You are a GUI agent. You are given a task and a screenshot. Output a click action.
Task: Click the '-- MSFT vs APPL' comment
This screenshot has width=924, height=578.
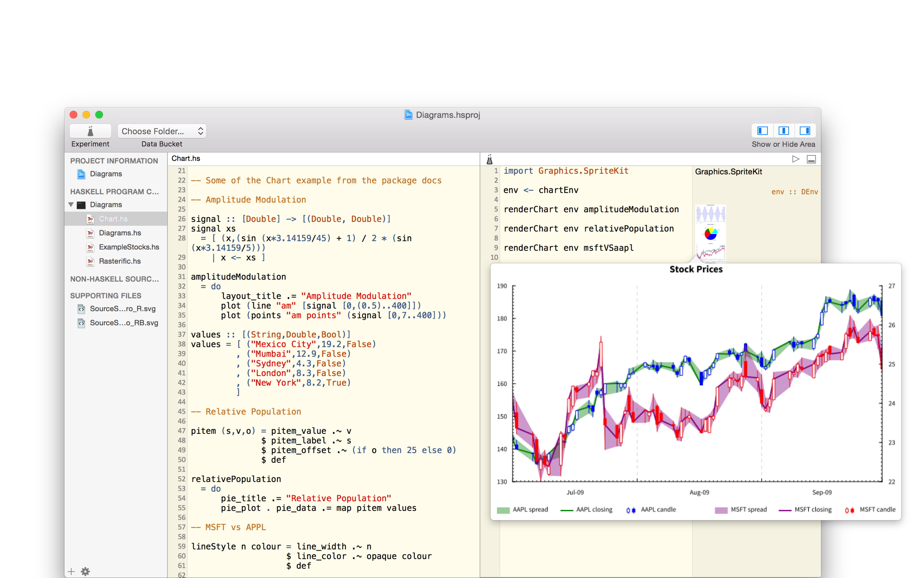[228, 527]
